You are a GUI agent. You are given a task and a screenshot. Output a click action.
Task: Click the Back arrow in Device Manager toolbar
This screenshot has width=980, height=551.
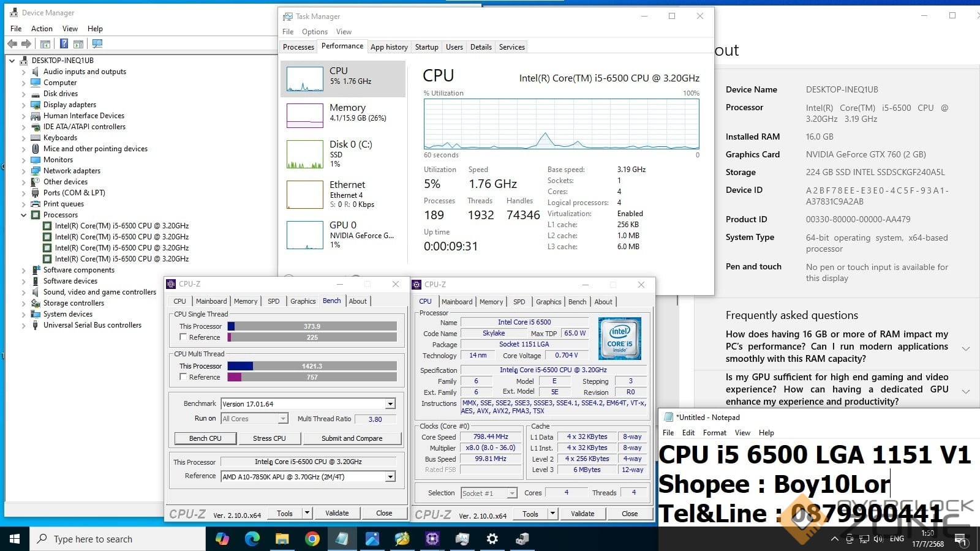(12, 43)
